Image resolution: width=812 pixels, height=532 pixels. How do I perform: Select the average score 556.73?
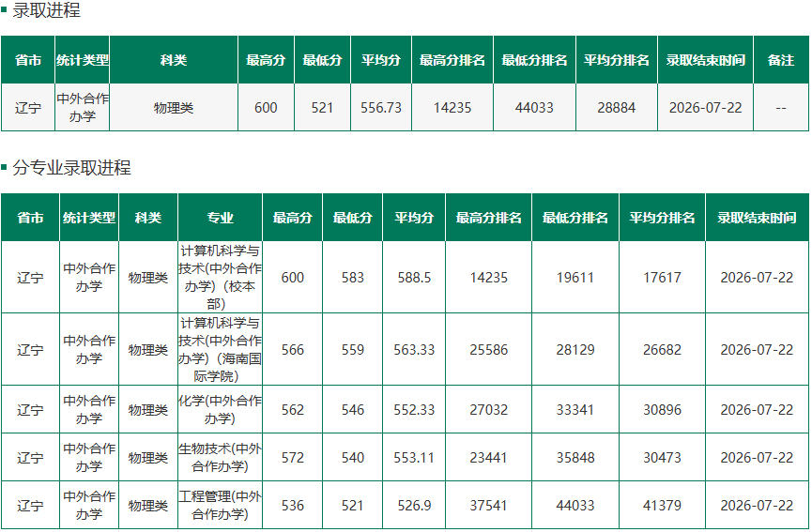[381, 108]
